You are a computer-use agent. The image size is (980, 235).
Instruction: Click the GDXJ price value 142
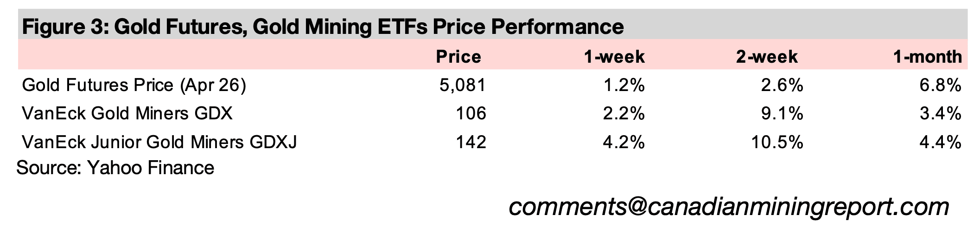click(471, 142)
